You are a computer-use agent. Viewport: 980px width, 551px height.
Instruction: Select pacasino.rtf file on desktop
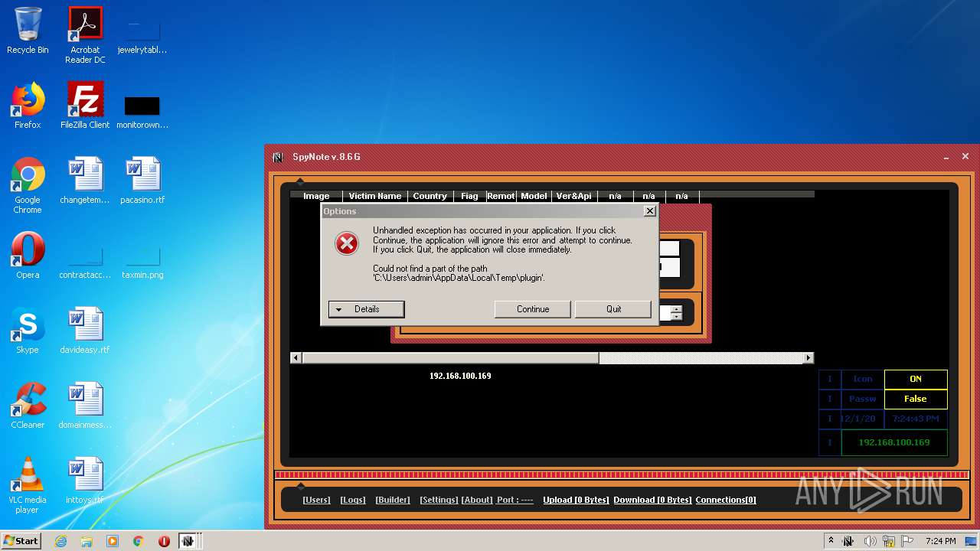tap(142, 181)
